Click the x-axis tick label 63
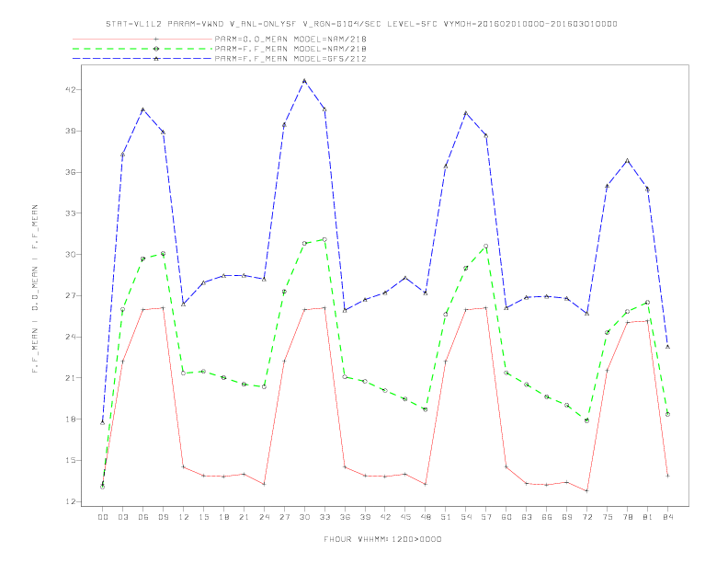Screen dimensions: 728x563 coord(527,517)
